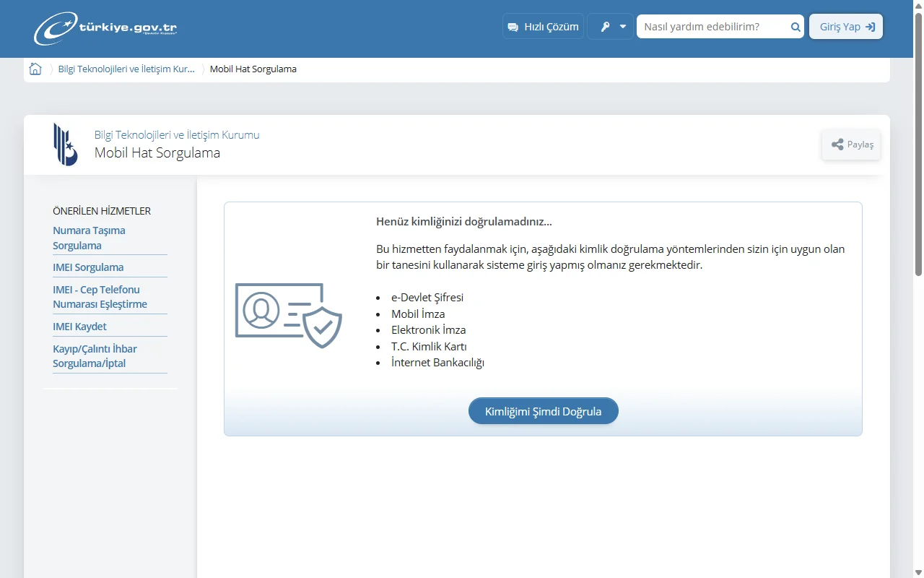Click the 'İnternet Bankacılığı' list item
924x578 pixels.
pos(437,362)
